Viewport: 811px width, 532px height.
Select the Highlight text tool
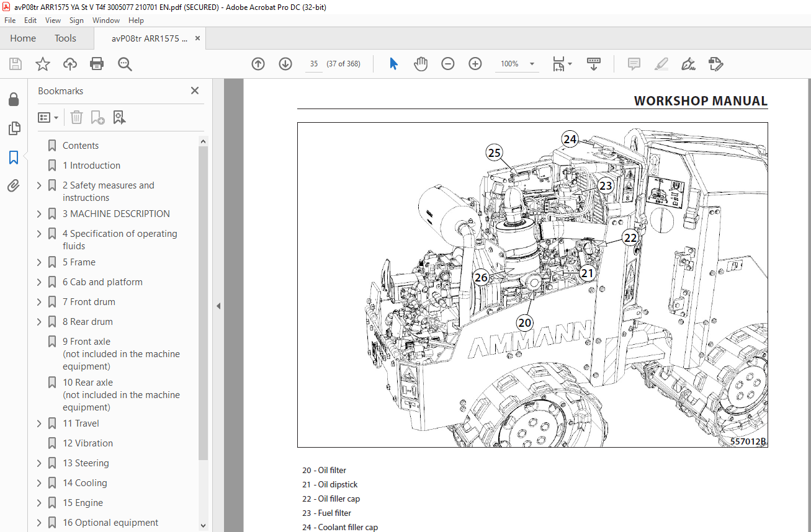click(x=661, y=64)
